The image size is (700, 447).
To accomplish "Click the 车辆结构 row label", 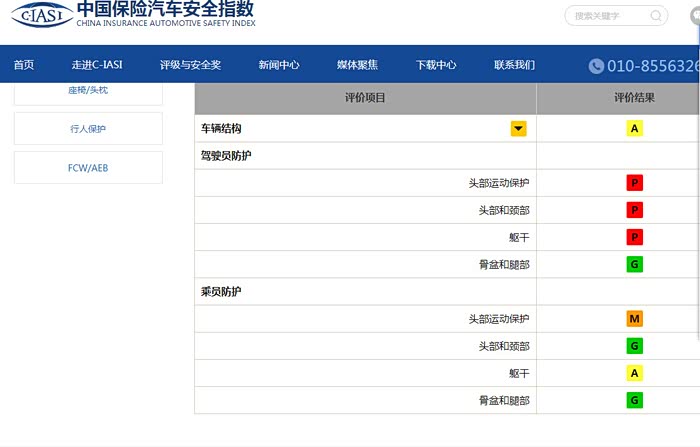I will coord(221,129).
